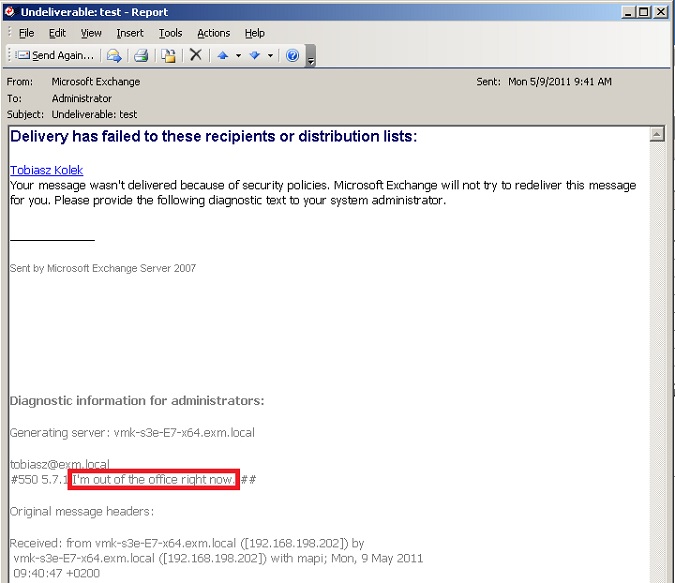
Task: Click the Forward envelope icon in toolbar
Action: 114,56
